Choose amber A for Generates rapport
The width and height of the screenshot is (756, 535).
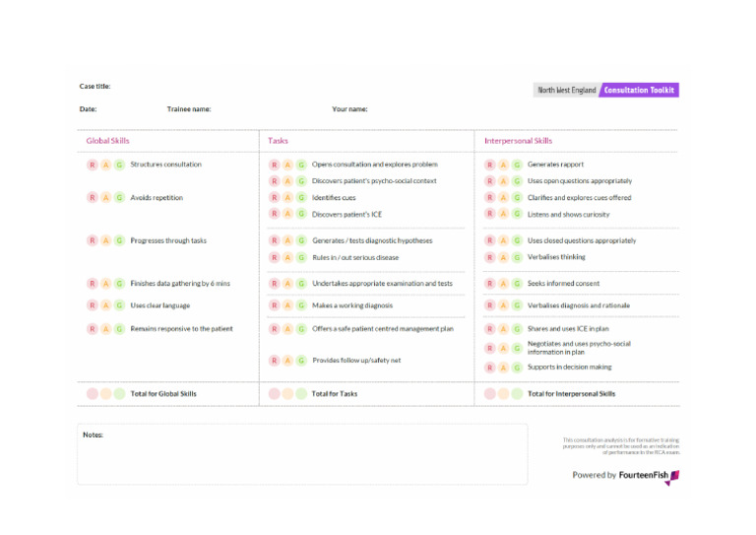(x=503, y=165)
